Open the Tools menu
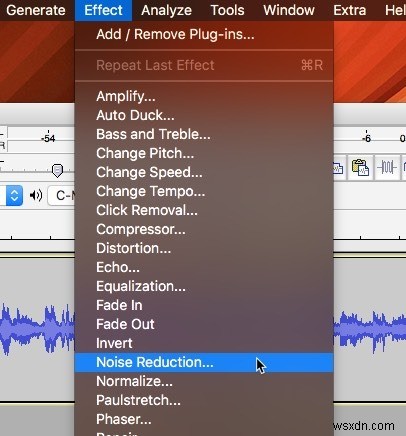The height and width of the screenshot is (436, 406). (227, 10)
